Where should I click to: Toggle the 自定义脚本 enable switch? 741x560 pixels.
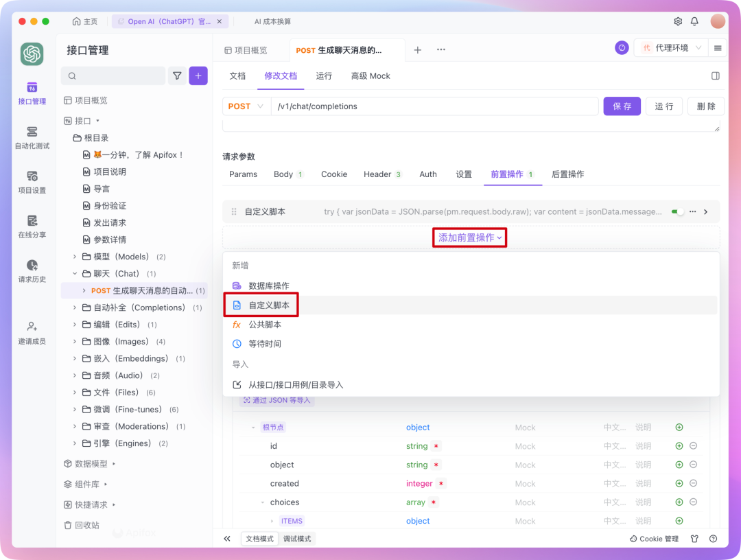pos(678,212)
